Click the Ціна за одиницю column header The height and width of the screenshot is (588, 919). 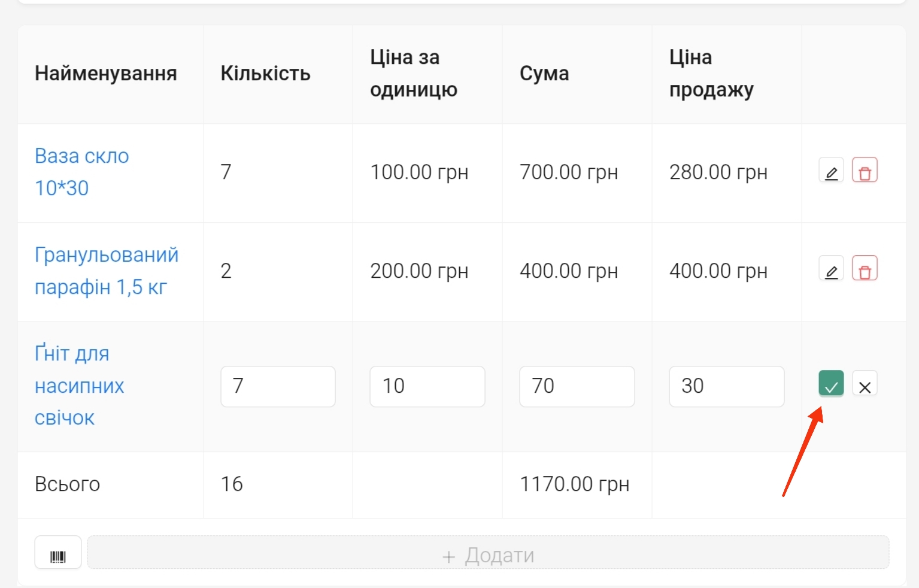414,74
